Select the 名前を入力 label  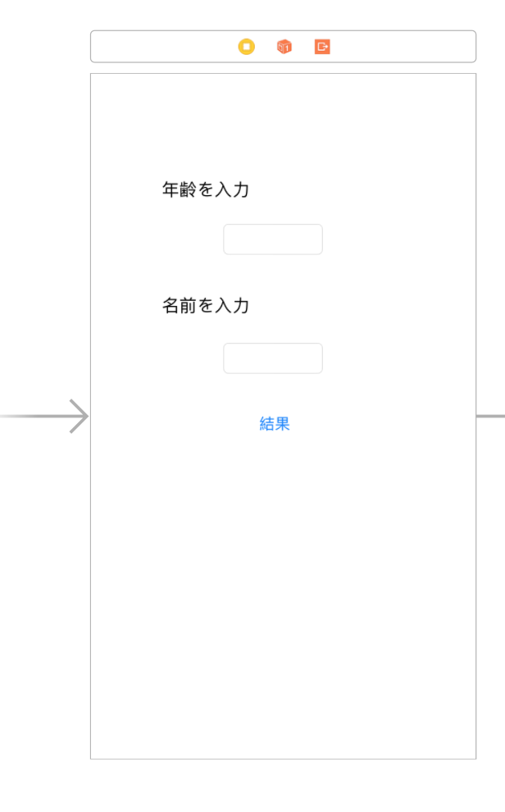pos(205,306)
